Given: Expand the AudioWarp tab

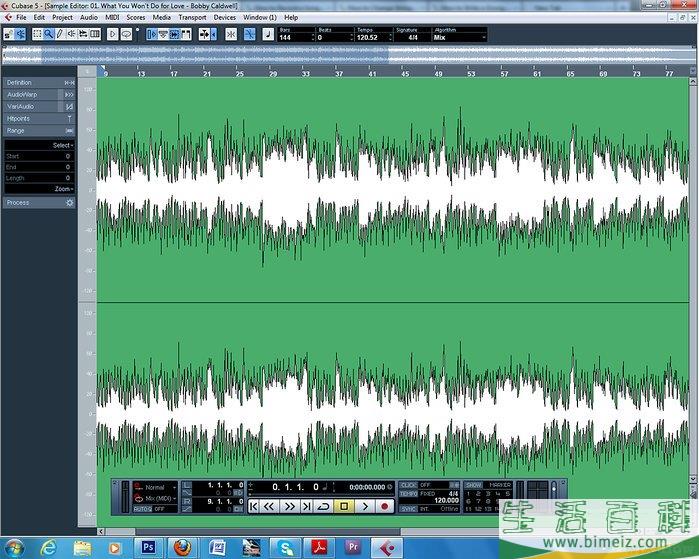Looking at the screenshot, I should (x=39, y=95).
